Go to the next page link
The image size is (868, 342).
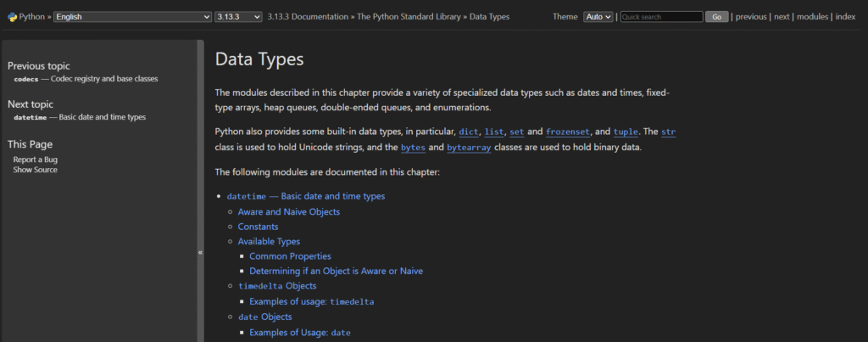(x=782, y=16)
